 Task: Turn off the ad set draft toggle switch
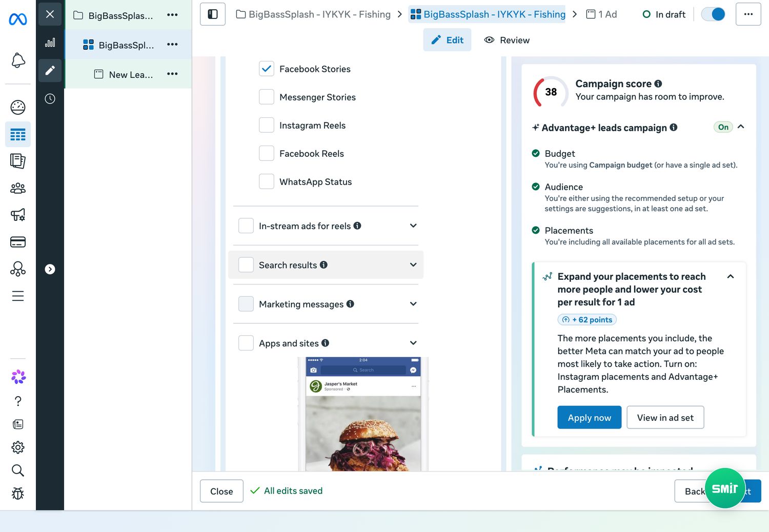pos(713,14)
